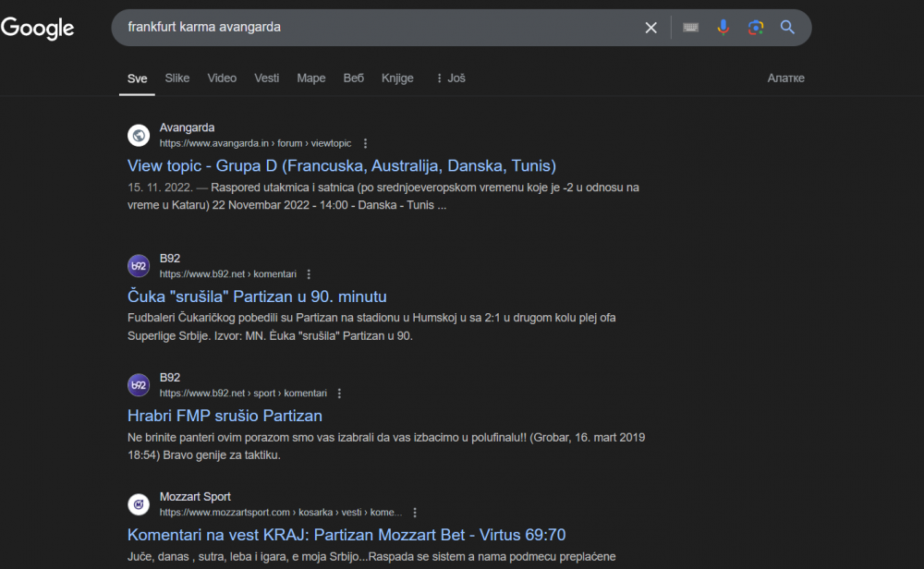Click the b92.net › sport › komentari URL
The height and width of the screenshot is (569, 924).
243,393
